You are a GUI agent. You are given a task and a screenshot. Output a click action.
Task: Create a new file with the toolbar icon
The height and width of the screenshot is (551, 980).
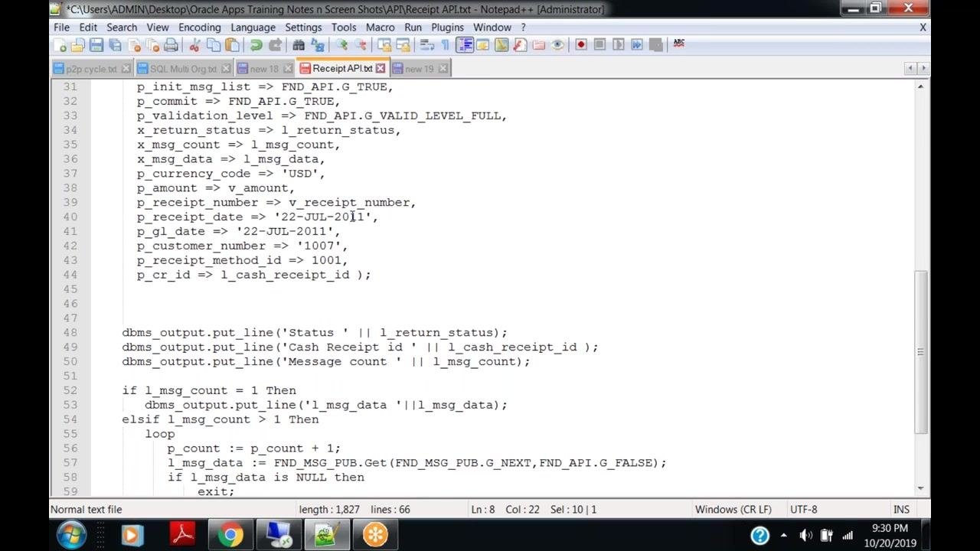59,44
